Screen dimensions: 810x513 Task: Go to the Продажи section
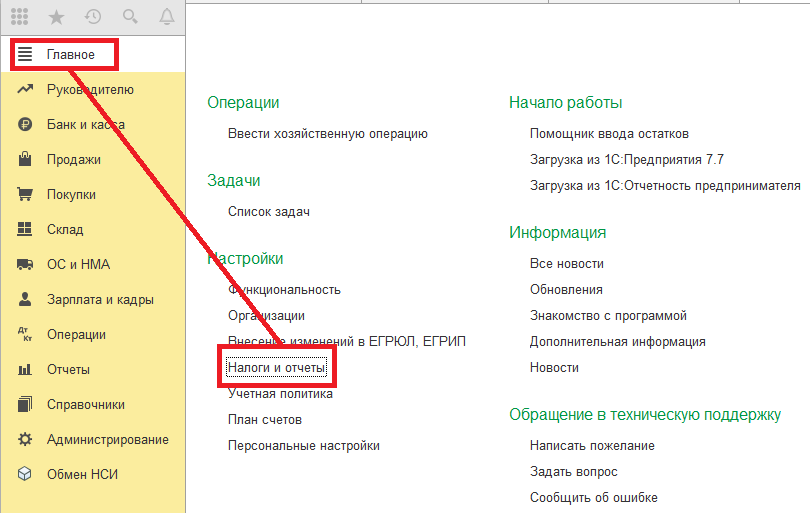point(74,160)
